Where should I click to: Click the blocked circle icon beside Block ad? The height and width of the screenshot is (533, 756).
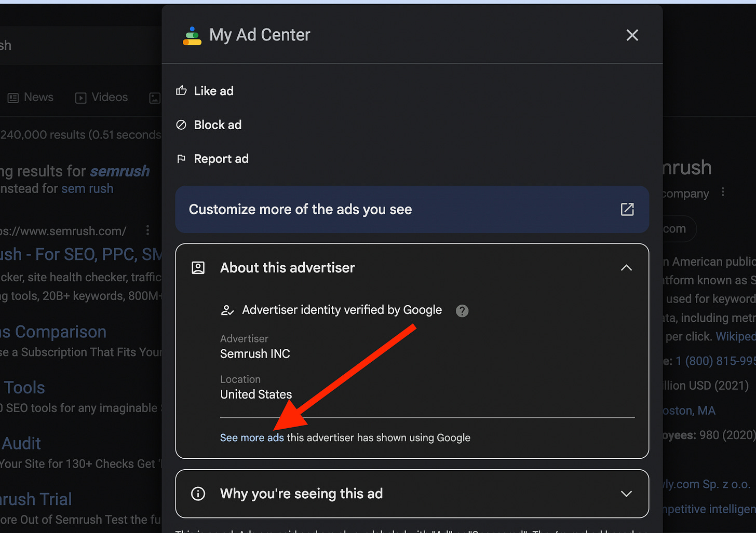181,125
